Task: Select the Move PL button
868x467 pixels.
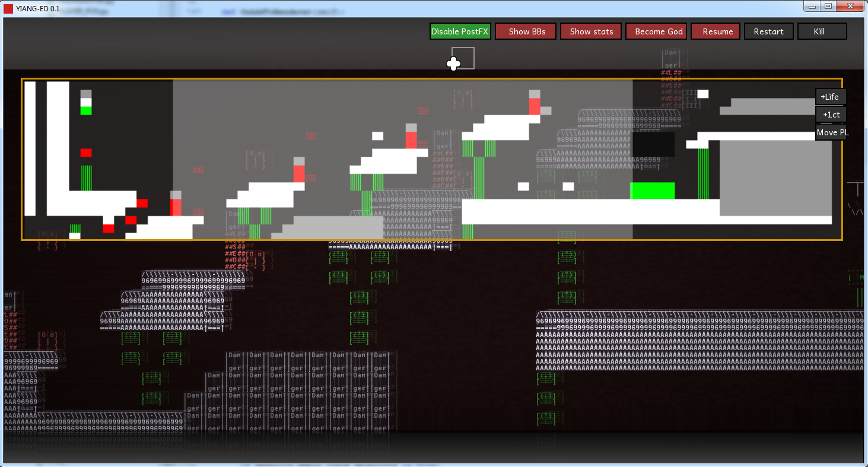Action: click(x=831, y=132)
